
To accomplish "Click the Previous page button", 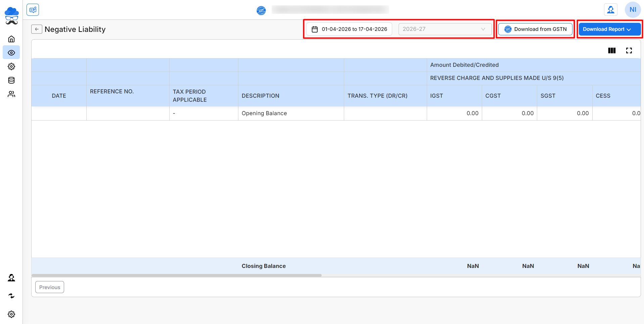I will tap(50, 287).
